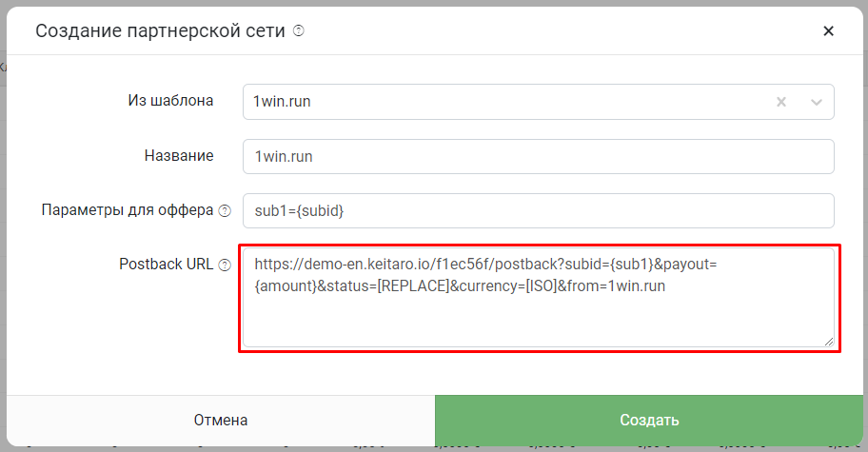Click the Postback URL label
The width and height of the screenshot is (868, 452).
166,265
